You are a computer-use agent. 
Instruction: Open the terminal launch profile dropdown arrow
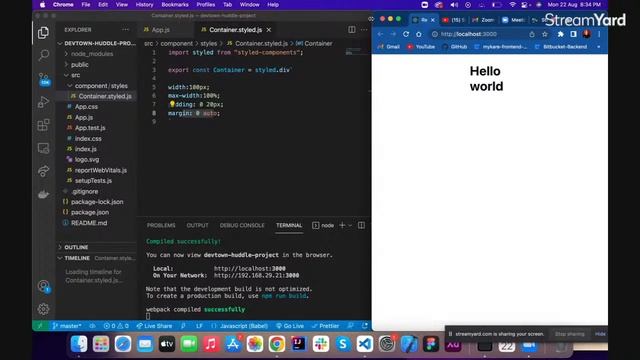[350, 225]
